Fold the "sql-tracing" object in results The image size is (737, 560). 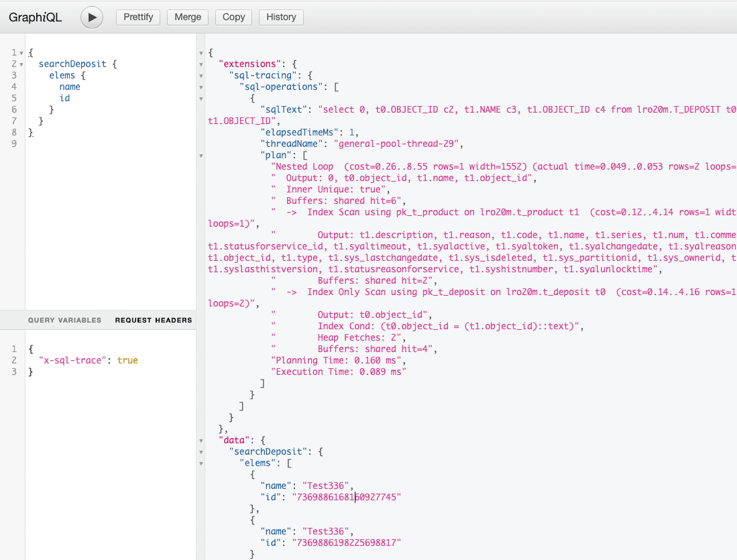201,76
